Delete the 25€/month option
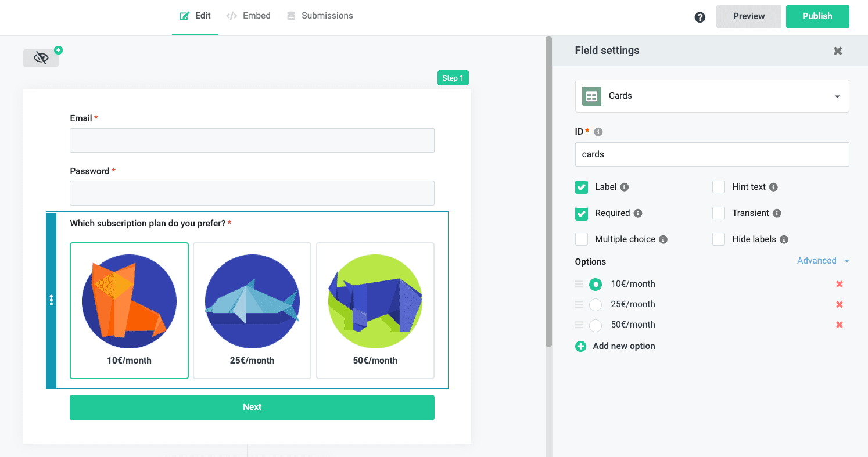This screenshot has width=868, height=457. (840, 304)
